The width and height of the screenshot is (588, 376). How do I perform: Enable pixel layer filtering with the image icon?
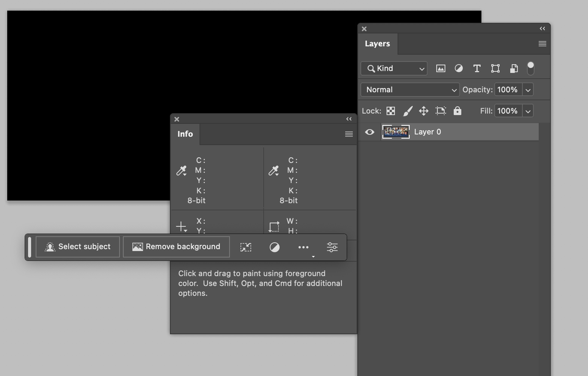tap(441, 69)
